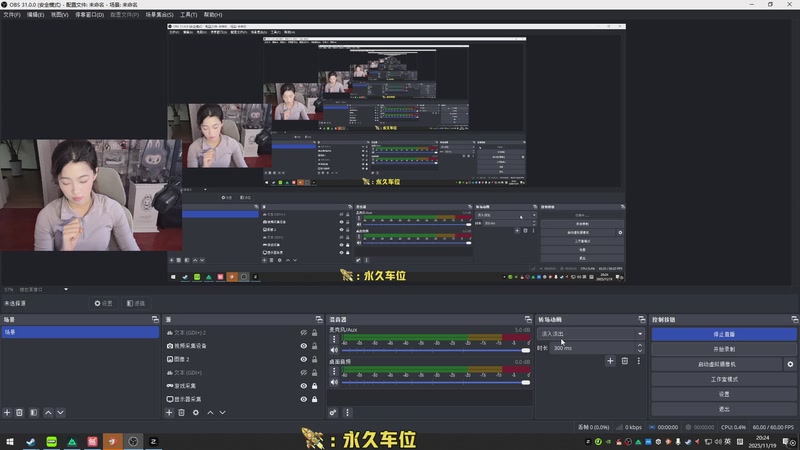Show hidden 文本 (GDI+) source eye
The width and height of the screenshot is (800, 450).
[x=304, y=372]
